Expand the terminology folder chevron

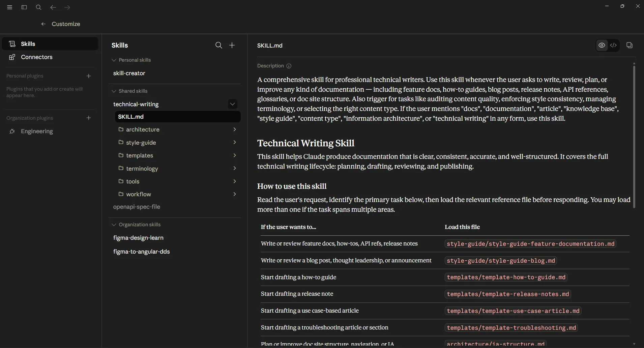click(x=235, y=168)
